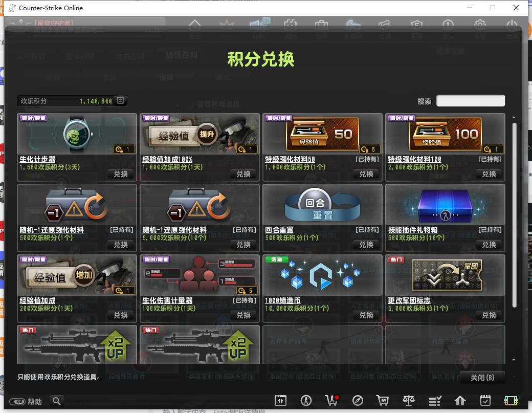This screenshot has height=413, width=532.
Task: Click the 500欢乐积分(1个) 随机-1还原强化材料 title
Action: click(52, 230)
